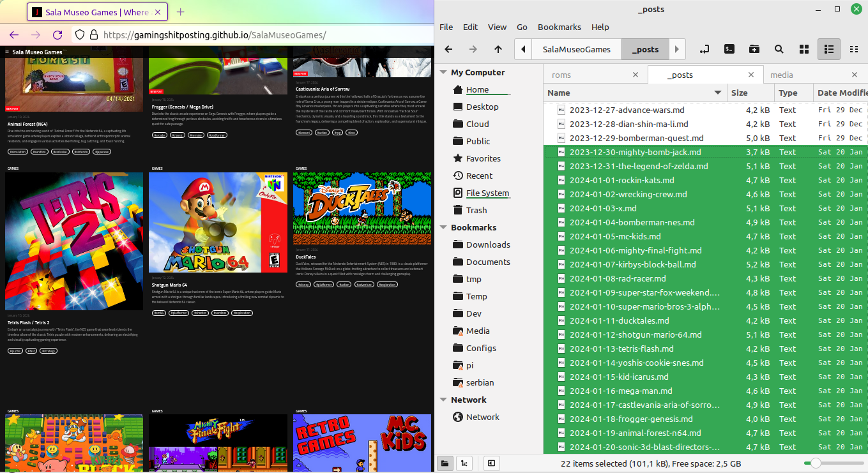
Task: Open the Shotgun Mario 64 post title
Action: [x=169, y=285]
